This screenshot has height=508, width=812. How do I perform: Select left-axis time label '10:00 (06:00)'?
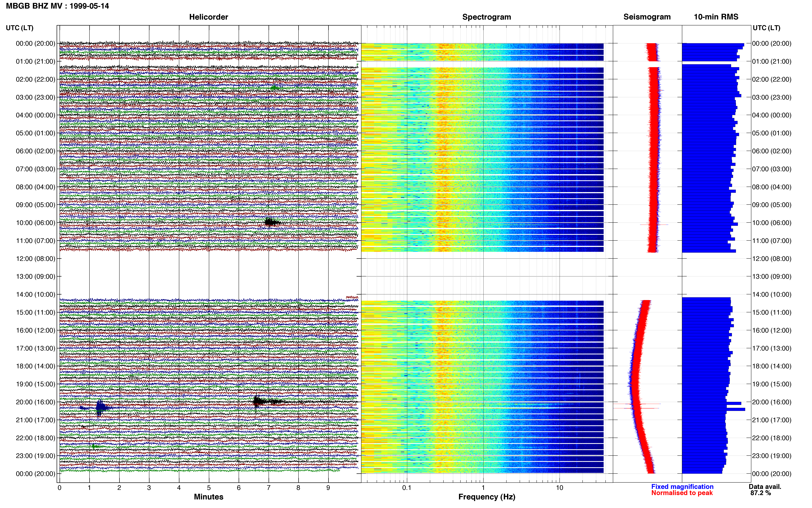pyautogui.click(x=36, y=223)
